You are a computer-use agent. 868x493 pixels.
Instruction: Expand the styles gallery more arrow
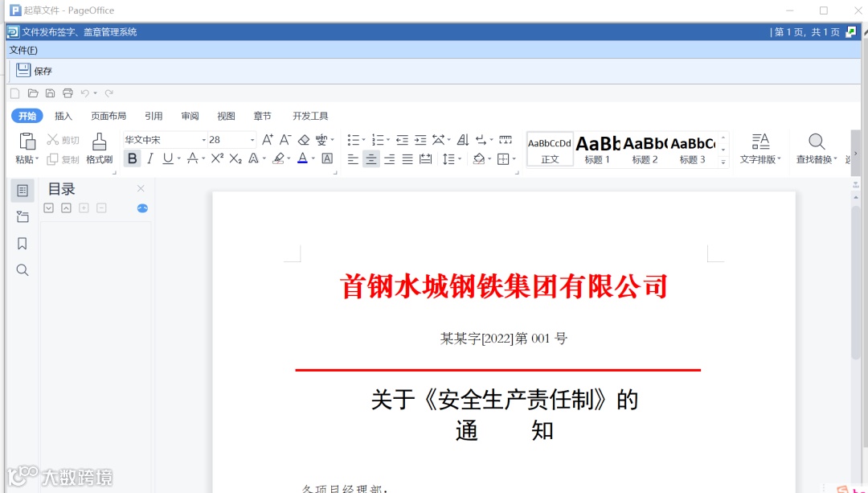(723, 162)
